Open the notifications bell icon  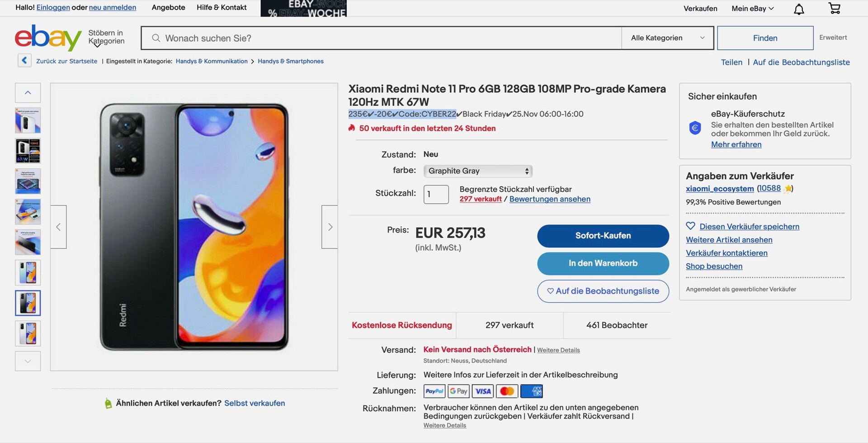point(799,9)
